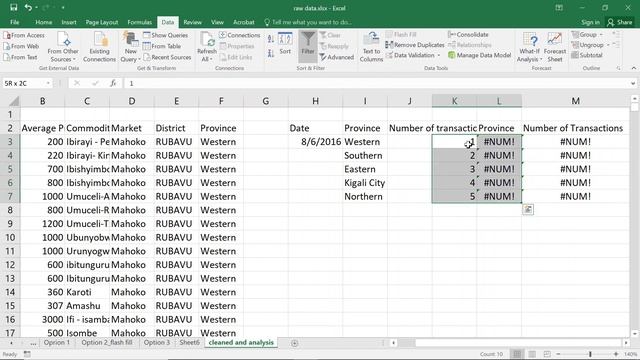Sort descending Z to A icon

271,53
